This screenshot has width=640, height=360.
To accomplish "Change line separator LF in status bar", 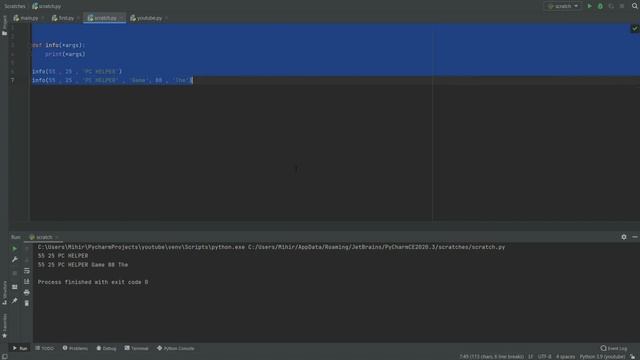I will click(x=531, y=357).
